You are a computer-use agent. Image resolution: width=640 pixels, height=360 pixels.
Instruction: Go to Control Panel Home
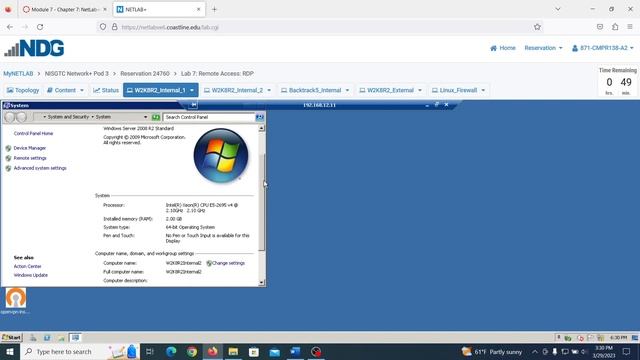tap(33, 133)
